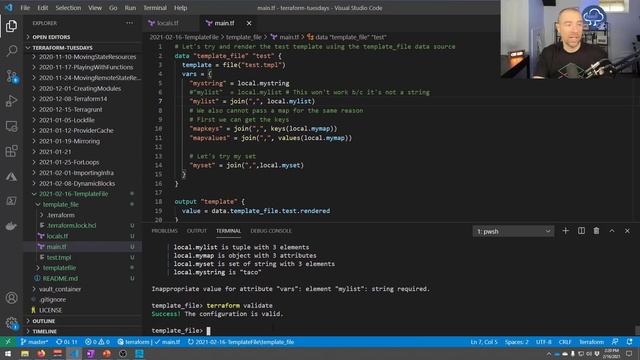Viewport: 640px width, 360px height.
Task: Maximize the panel with up chevron
Action: [x=612, y=231]
